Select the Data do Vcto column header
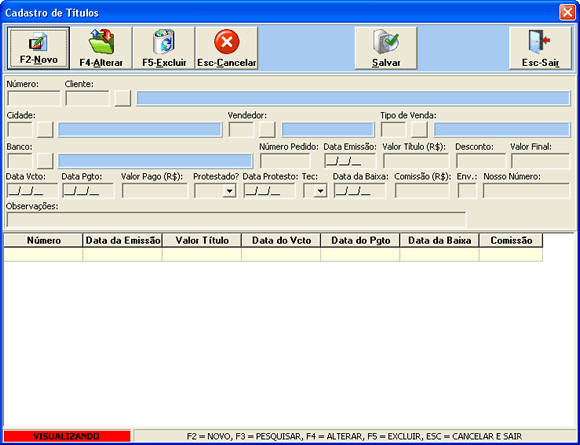The height and width of the screenshot is (445, 580). [x=281, y=240]
